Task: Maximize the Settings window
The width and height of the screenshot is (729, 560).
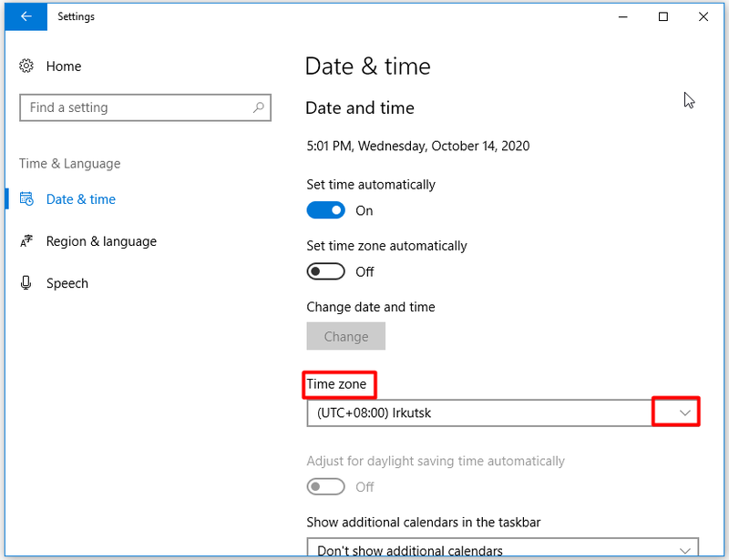Action: tap(663, 16)
